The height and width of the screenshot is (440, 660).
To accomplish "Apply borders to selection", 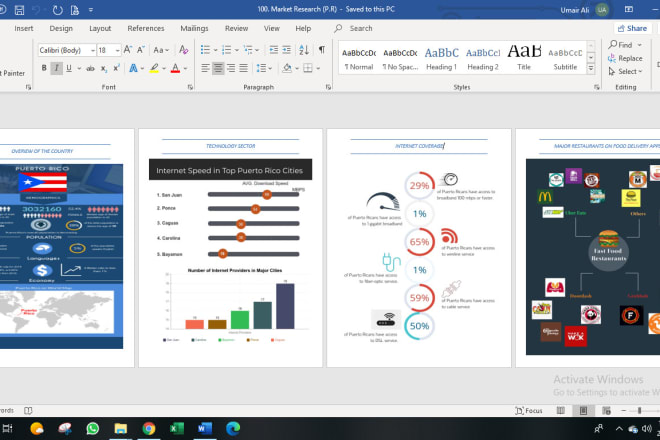I will coord(308,68).
